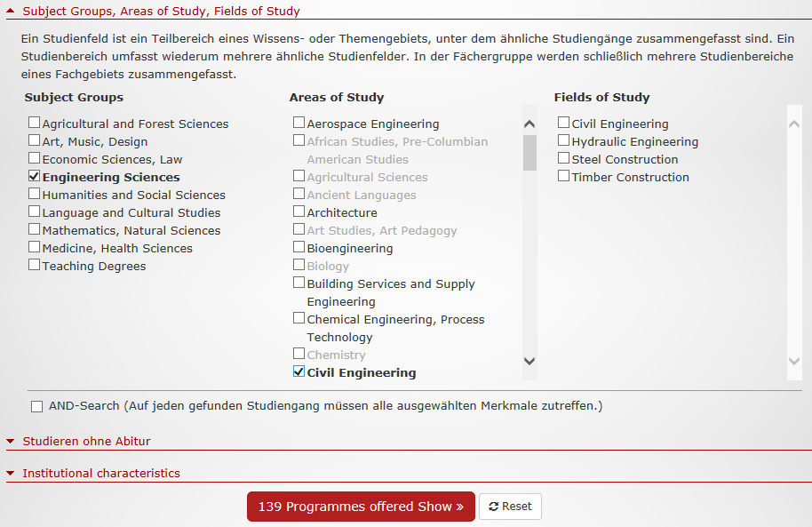The width and height of the screenshot is (812, 527).
Task: Select Timber Construction field of study
Action: point(563,176)
